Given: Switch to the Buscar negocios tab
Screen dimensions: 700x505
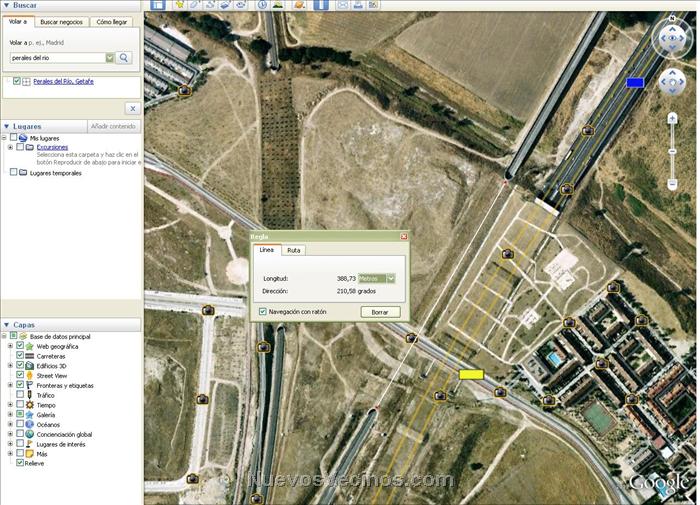Looking at the screenshot, I should click(62, 21).
